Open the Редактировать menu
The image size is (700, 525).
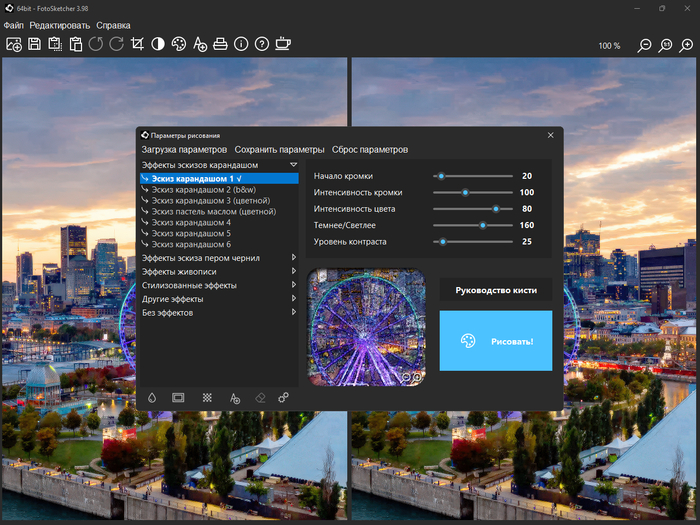coord(59,25)
